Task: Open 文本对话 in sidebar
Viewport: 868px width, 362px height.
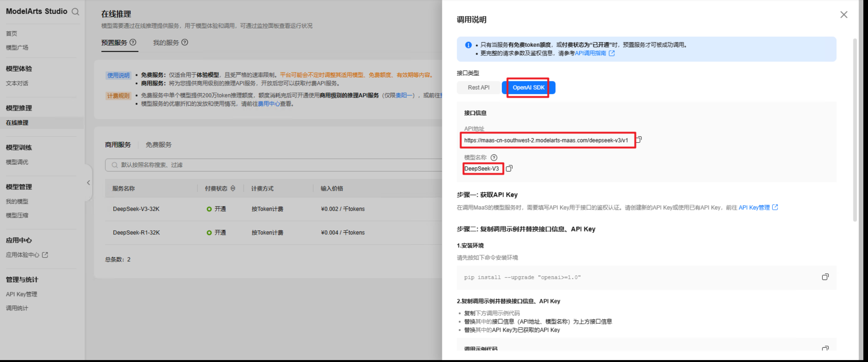Action: [x=17, y=83]
